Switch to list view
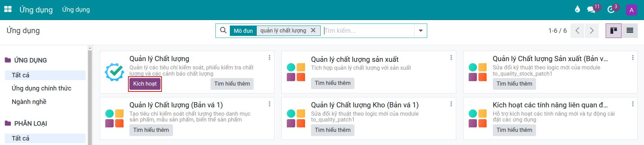Screen dimensions: 644x145 click(x=630, y=31)
